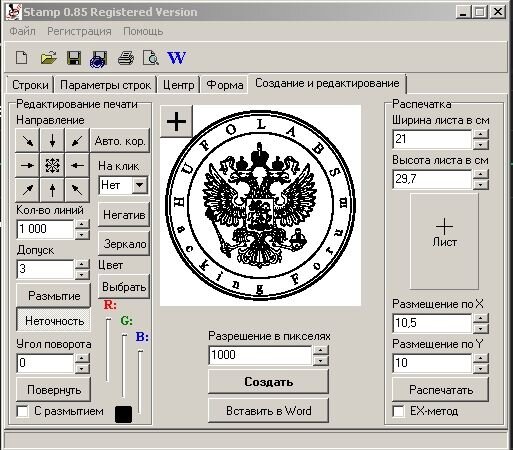Click the Кол-во линий input field
513x450 pixels.
[x=45, y=229]
